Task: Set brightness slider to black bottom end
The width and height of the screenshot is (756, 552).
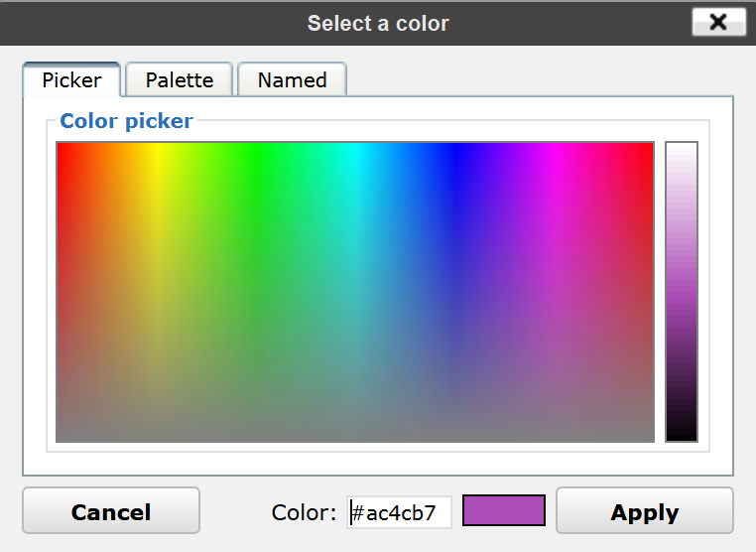Action: tap(682, 437)
